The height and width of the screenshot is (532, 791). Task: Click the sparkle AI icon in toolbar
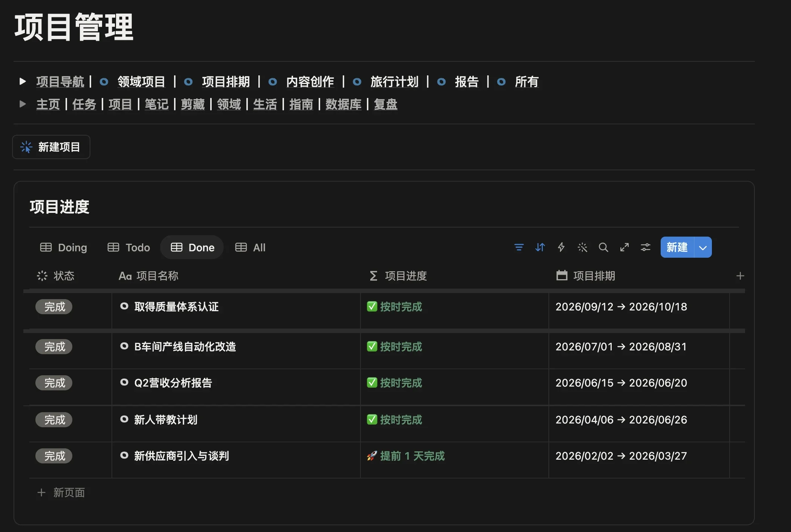582,247
